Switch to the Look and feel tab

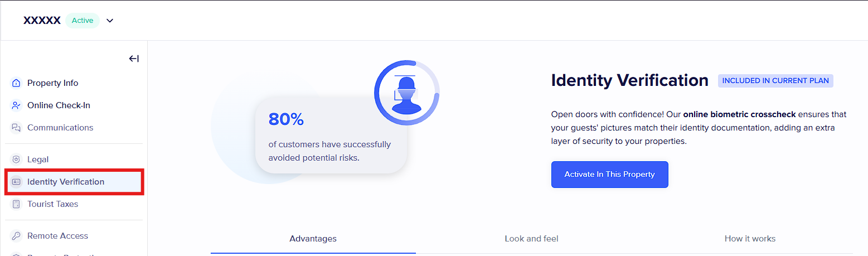pyautogui.click(x=531, y=239)
